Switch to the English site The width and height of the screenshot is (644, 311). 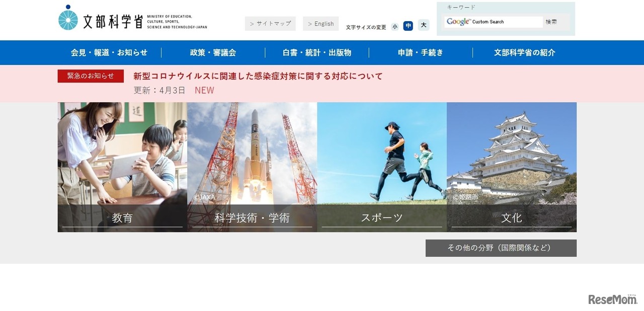pos(320,23)
